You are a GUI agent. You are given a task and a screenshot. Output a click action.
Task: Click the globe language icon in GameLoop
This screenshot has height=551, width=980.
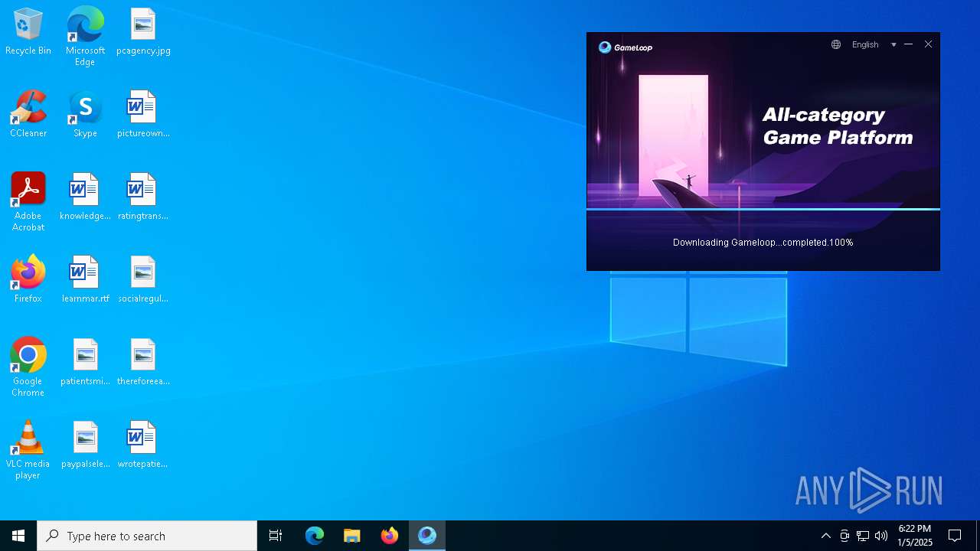(x=836, y=44)
